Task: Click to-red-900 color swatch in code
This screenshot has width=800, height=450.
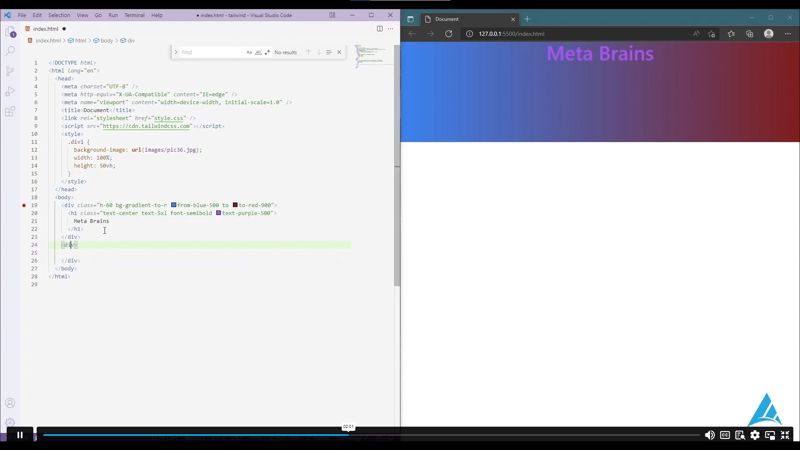Action: click(235, 205)
